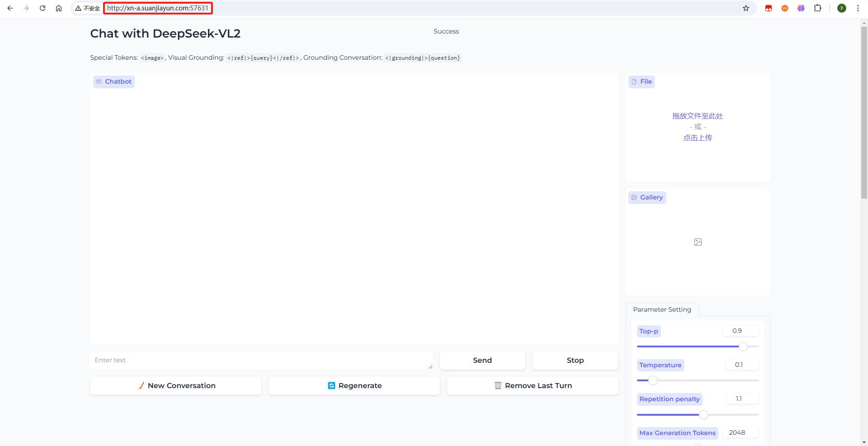This screenshot has width=868, height=446.
Task: Click the resize grip of the text box
Action: [x=430, y=367]
